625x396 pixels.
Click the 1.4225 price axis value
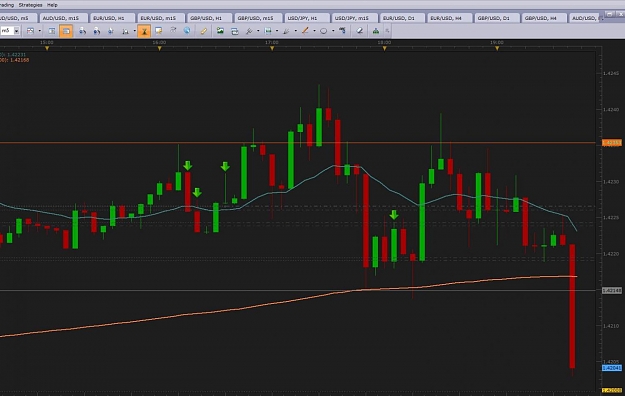click(611, 218)
